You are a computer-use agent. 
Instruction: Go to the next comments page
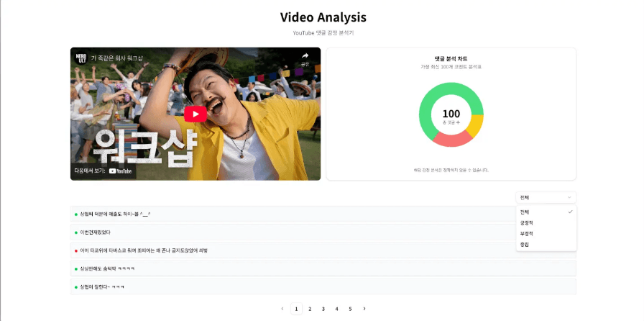[364, 309]
